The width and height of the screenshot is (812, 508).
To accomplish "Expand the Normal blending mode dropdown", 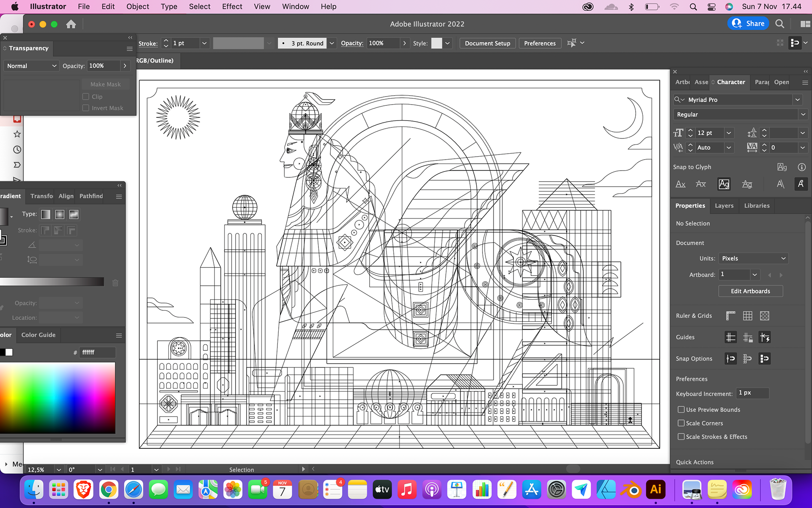I will pos(31,66).
